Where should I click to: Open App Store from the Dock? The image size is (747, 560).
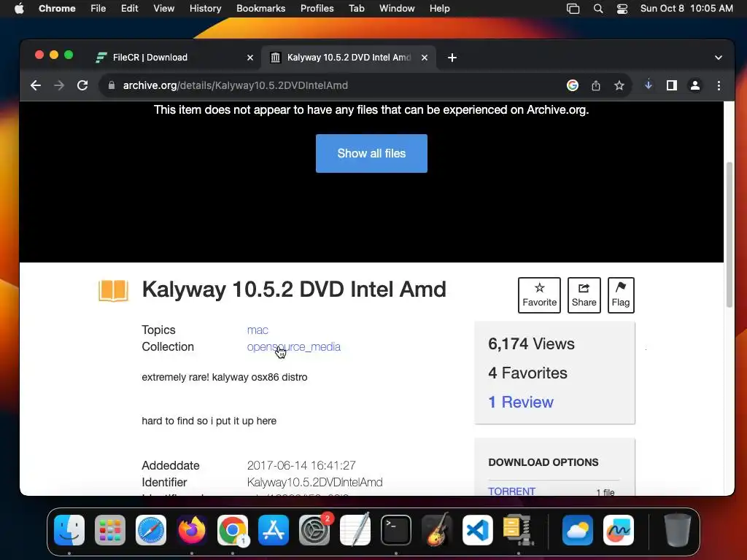click(274, 530)
